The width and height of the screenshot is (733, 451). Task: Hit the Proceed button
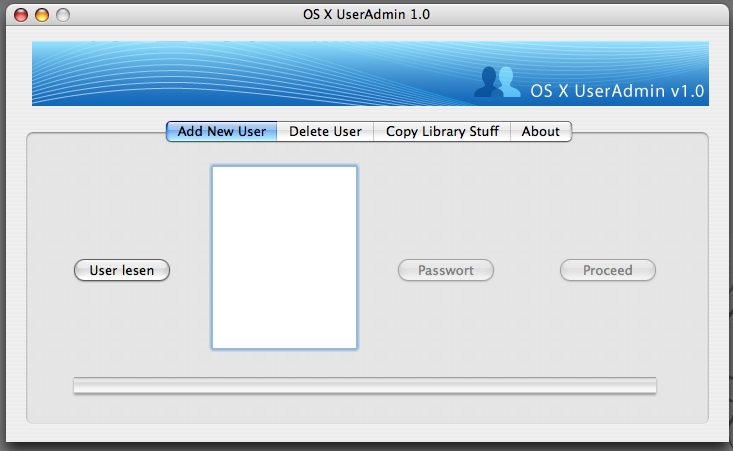[607, 270]
